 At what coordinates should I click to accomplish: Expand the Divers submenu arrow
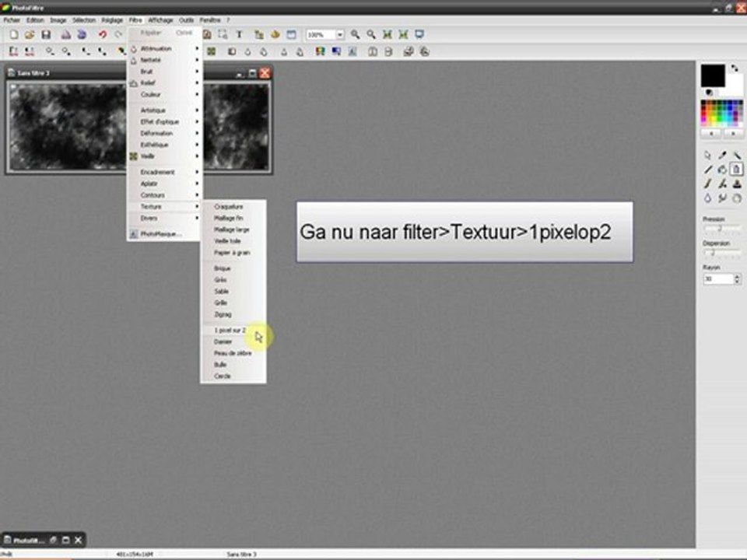[x=197, y=218]
